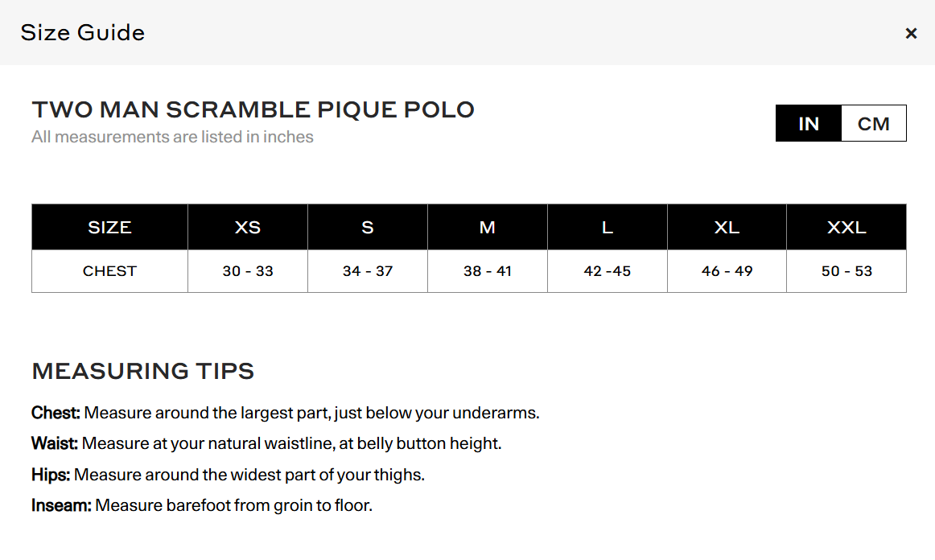Click the 46 - 49 chest measurement cell

(x=727, y=271)
